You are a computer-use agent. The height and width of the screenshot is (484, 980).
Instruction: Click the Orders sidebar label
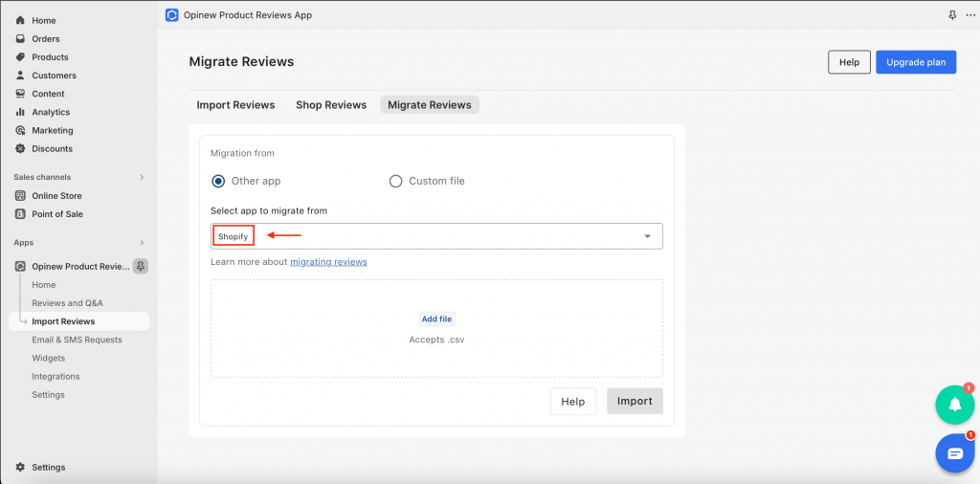[46, 38]
